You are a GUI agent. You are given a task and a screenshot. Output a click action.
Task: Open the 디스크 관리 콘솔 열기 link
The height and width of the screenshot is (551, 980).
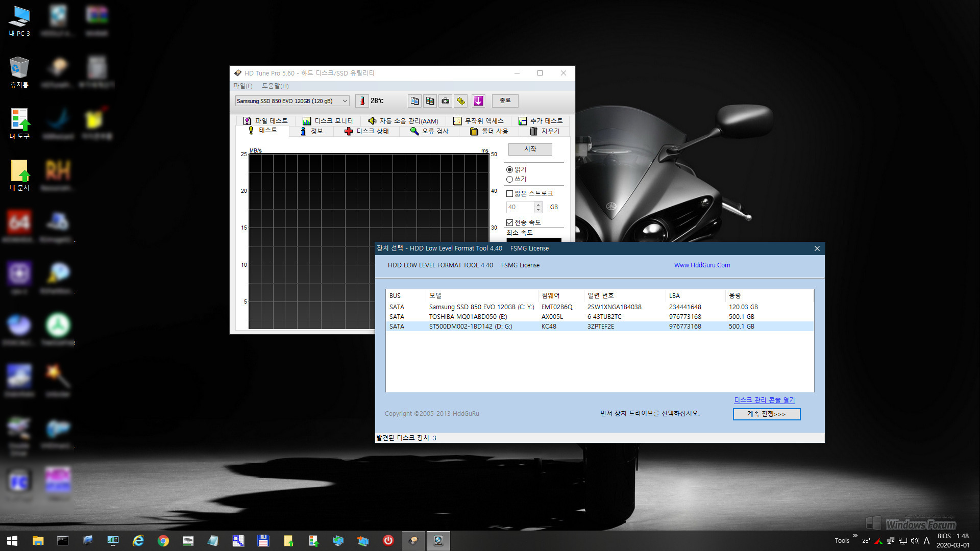click(764, 400)
